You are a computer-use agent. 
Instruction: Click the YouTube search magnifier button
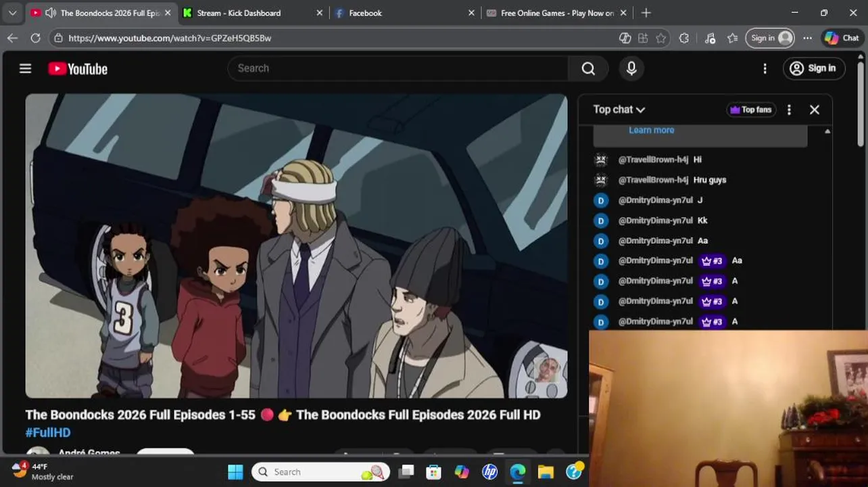click(x=588, y=68)
